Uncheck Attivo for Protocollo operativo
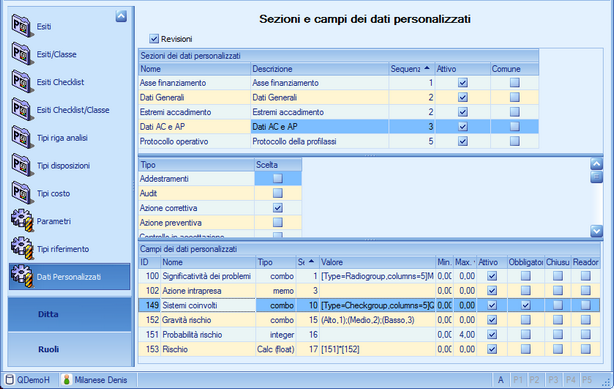614x389 pixels. click(463, 141)
